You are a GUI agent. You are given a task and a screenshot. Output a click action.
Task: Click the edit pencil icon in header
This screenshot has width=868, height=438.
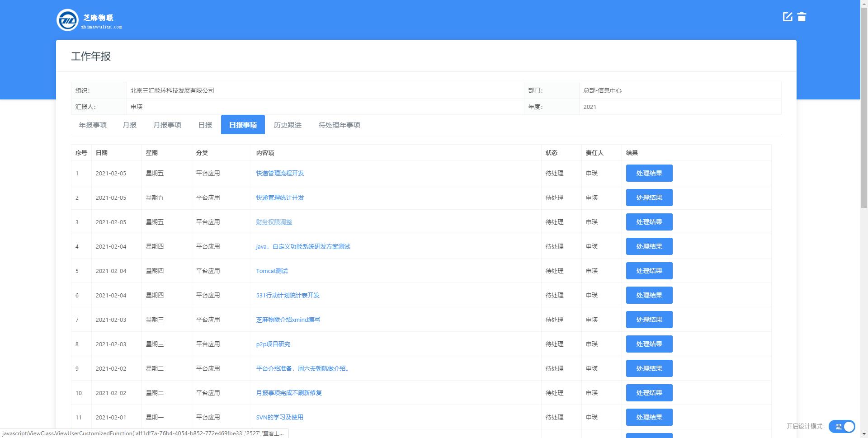(788, 17)
